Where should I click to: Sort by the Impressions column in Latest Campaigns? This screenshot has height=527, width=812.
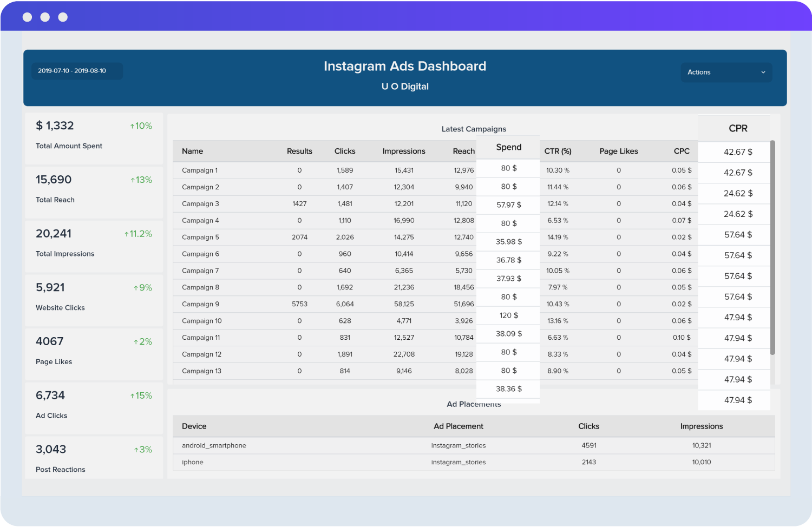click(404, 151)
